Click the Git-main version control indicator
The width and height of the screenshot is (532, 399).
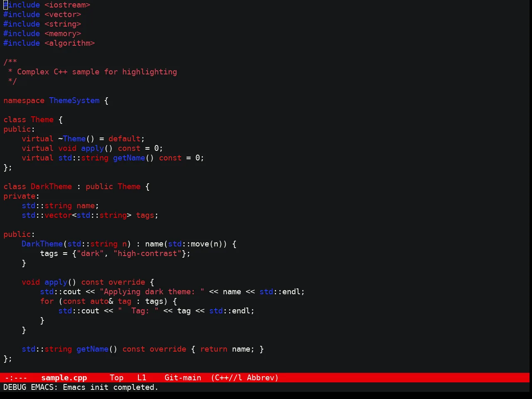[183, 378]
